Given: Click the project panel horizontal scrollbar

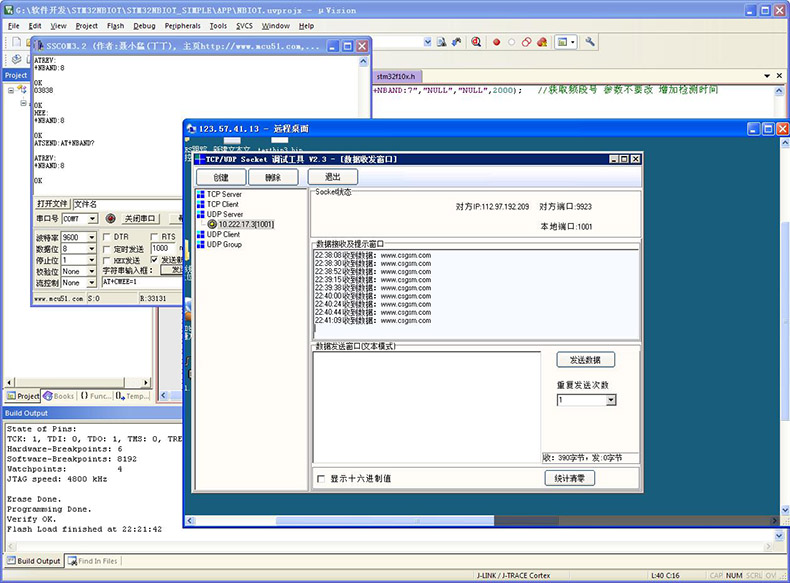Looking at the screenshot, I should coord(78,382).
